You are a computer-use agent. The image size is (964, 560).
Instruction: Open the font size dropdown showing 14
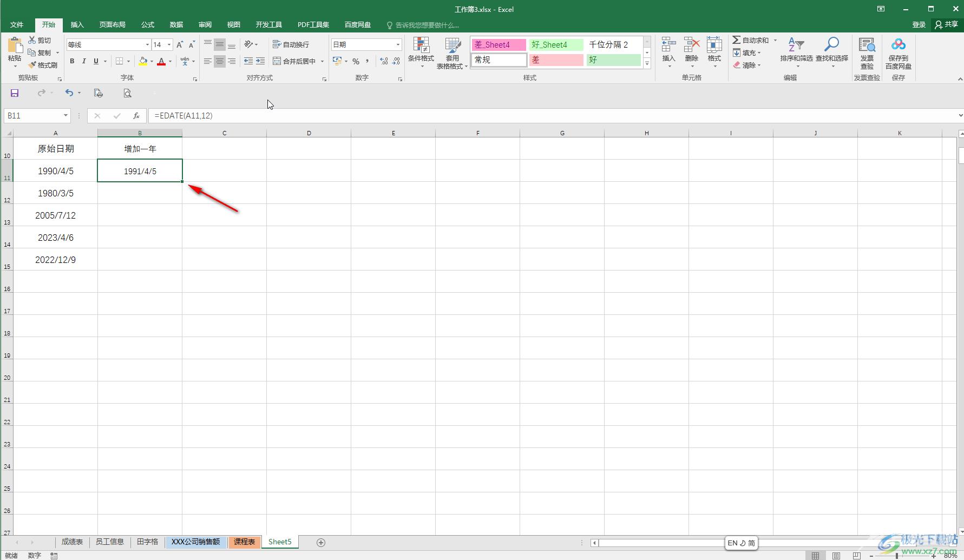(x=169, y=44)
